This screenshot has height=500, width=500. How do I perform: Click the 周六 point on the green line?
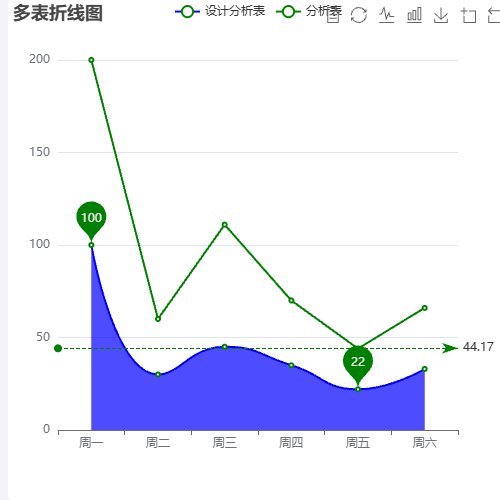(x=425, y=308)
